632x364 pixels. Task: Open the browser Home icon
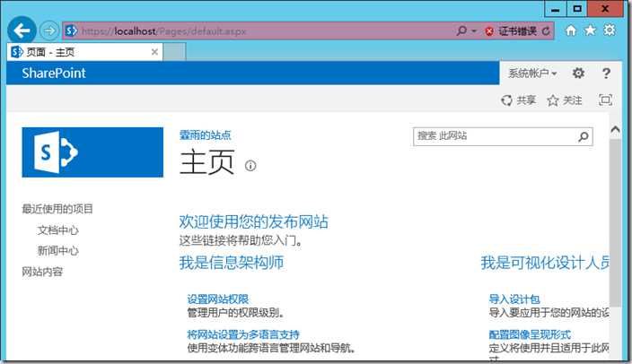[x=570, y=30]
